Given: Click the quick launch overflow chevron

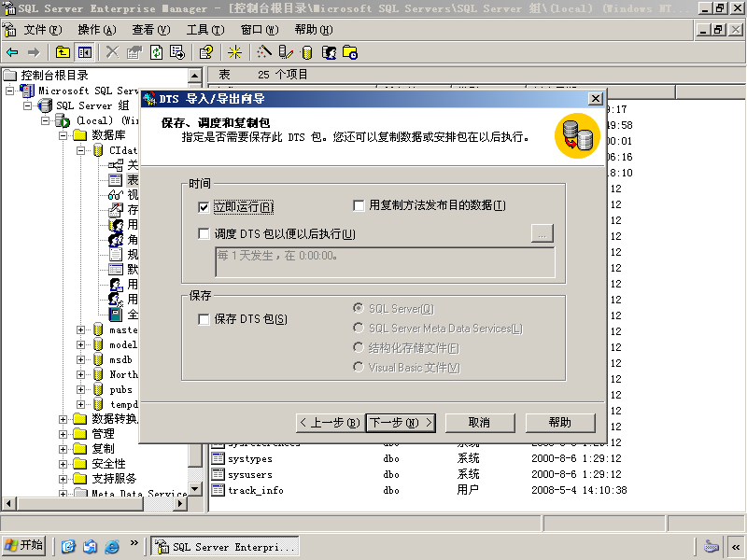Looking at the screenshot, I should (x=134, y=543).
